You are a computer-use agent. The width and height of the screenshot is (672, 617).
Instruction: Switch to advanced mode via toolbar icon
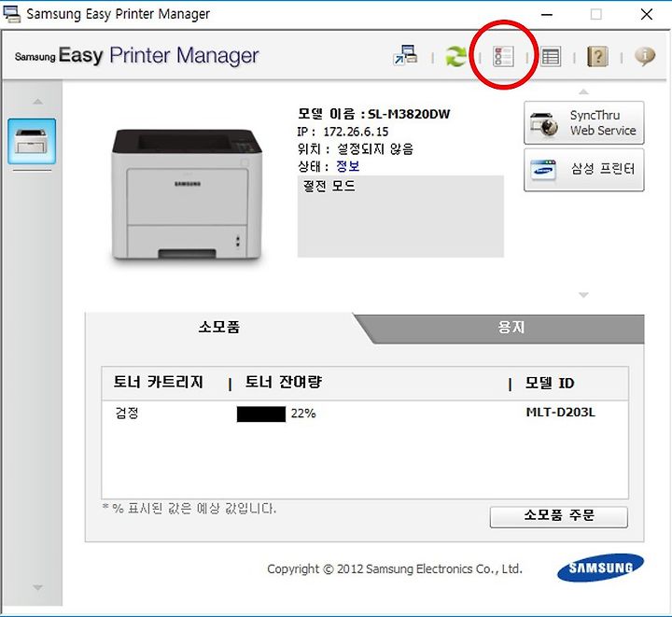pos(405,55)
